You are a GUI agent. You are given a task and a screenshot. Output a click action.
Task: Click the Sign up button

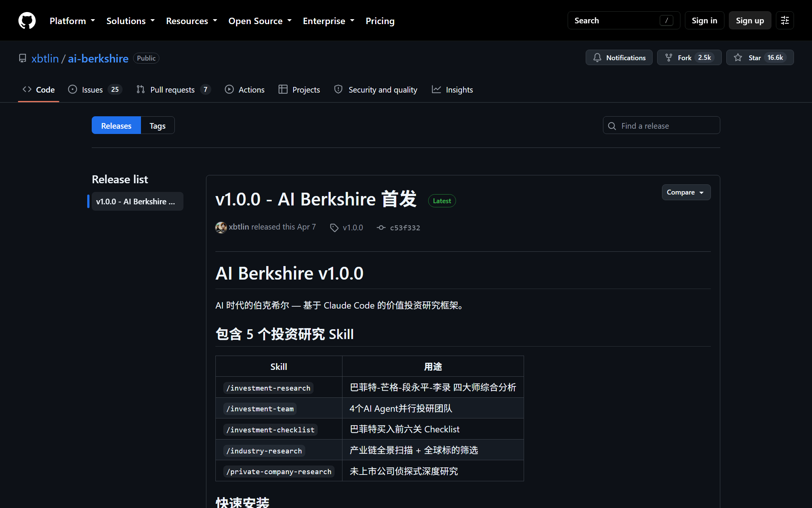coord(750,20)
